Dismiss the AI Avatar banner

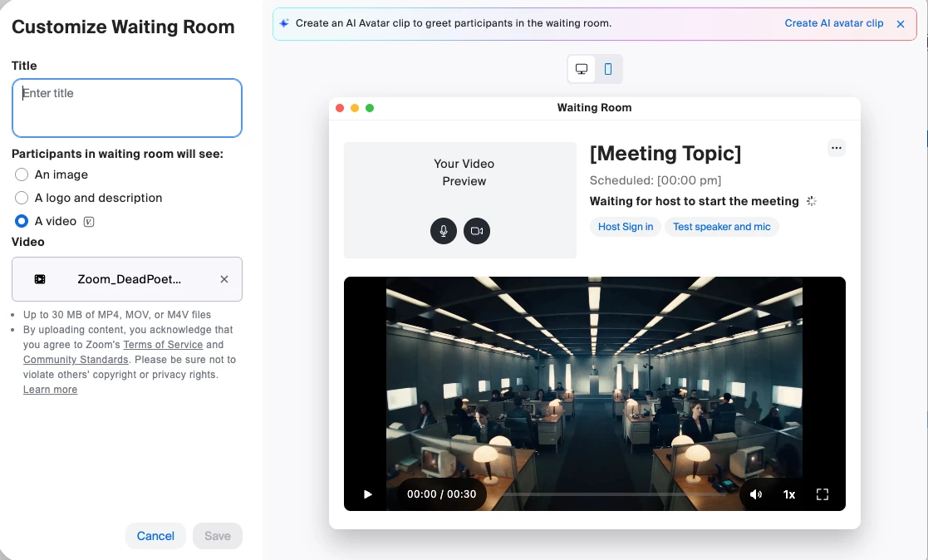(901, 23)
